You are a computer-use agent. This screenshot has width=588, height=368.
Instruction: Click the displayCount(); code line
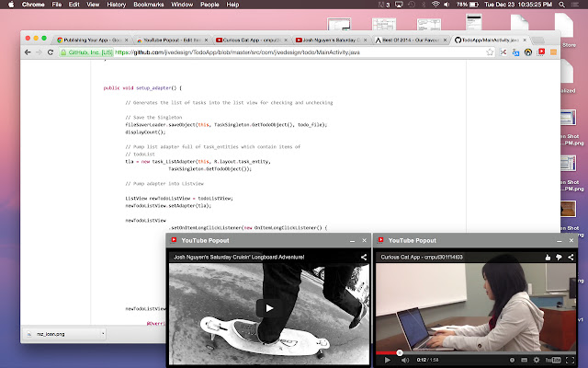point(145,132)
